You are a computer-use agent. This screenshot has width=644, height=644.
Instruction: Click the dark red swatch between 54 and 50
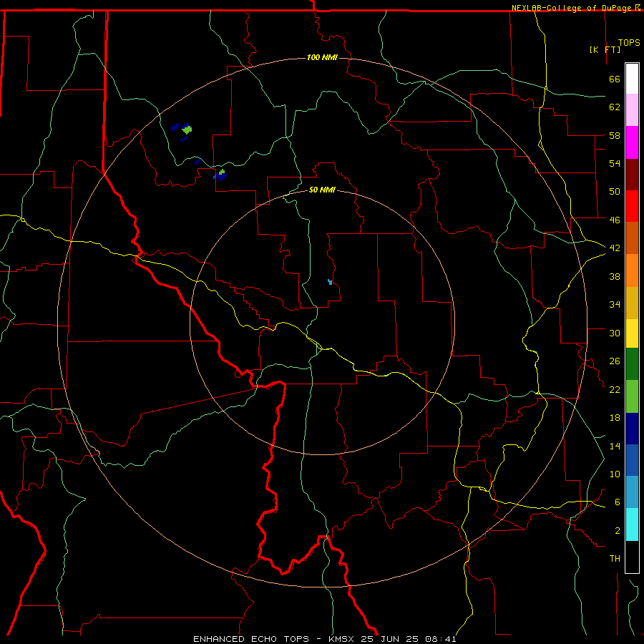click(x=632, y=175)
